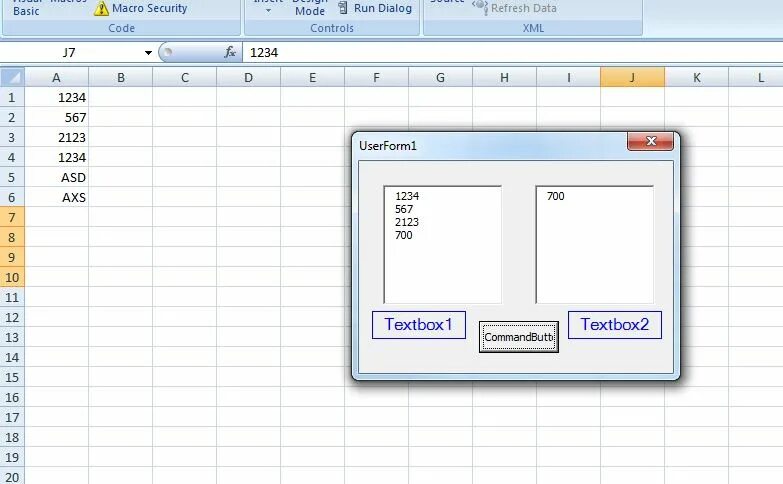Image resolution: width=783 pixels, height=484 pixels.
Task: Select column H header
Action: pos(504,77)
